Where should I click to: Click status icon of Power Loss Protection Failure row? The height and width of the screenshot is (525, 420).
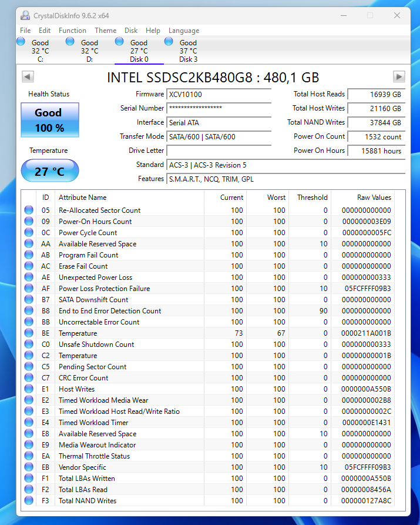click(x=29, y=288)
